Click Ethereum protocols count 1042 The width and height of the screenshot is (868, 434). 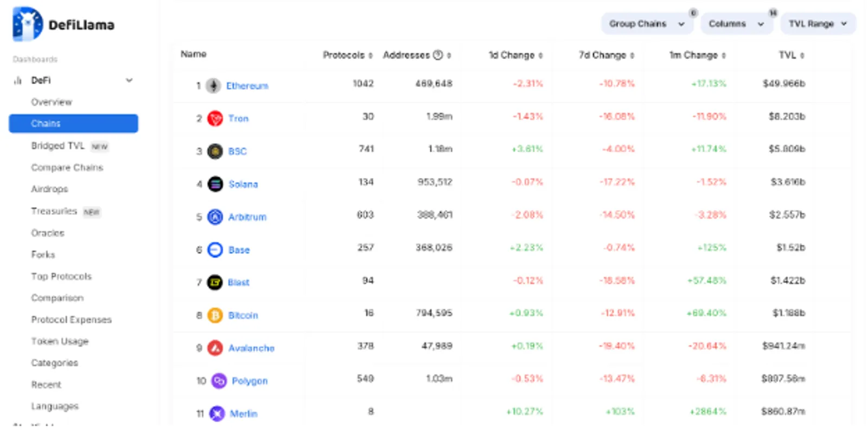pyautogui.click(x=363, y=84)
